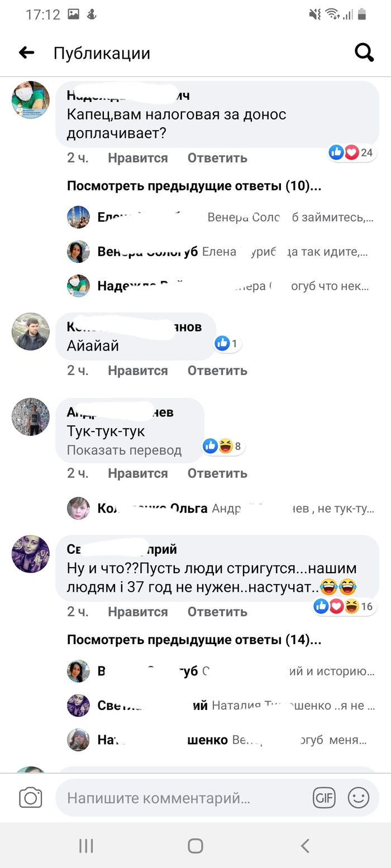Open the camera icon beside comment field

click(x=31, y=798)
